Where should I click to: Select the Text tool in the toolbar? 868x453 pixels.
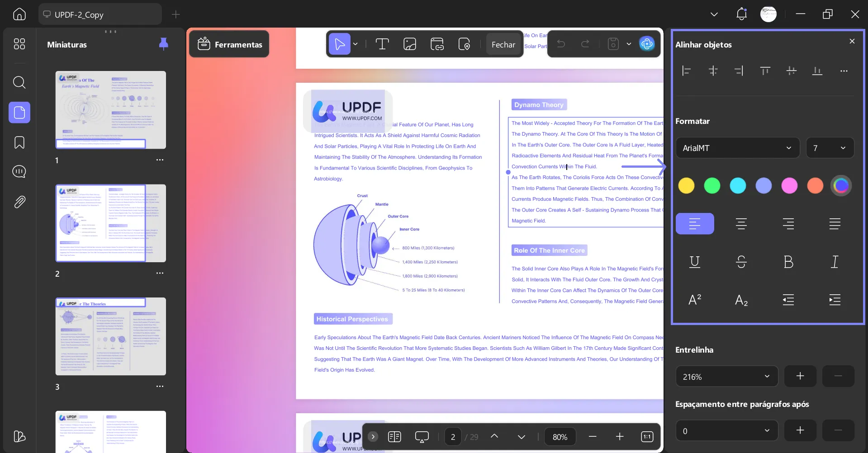pyautogui.click(x=382, y=43)
